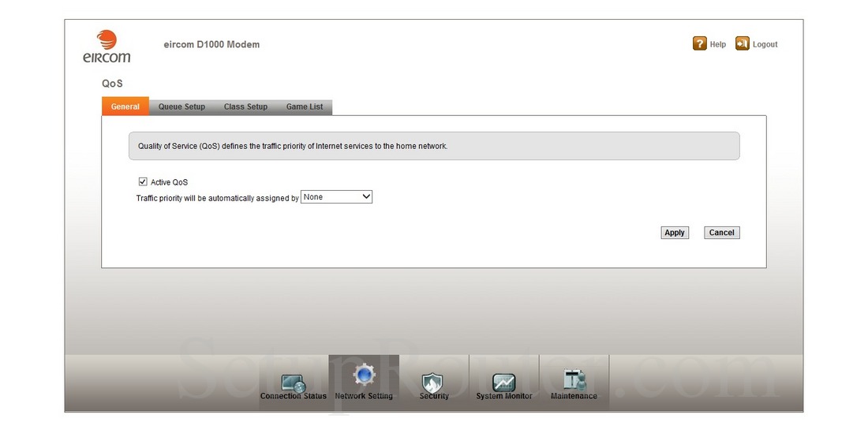Click the Help question mark icon
Screen dimensions: 868x426
(700, 43)
